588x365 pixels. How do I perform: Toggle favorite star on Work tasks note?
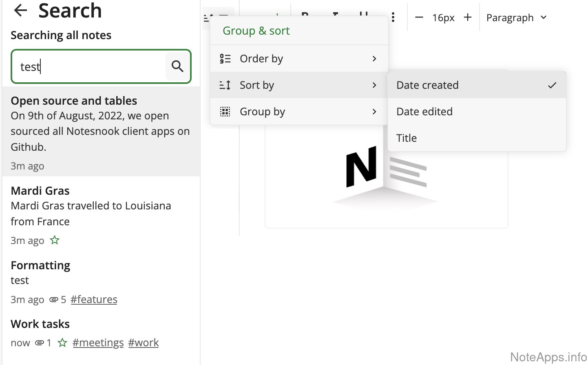pos(62,343)
